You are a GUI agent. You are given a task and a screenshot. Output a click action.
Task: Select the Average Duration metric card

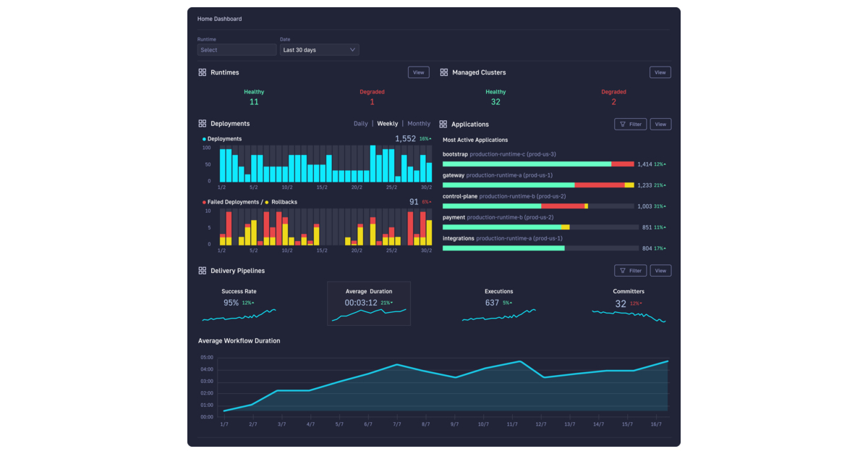(368, 303)
